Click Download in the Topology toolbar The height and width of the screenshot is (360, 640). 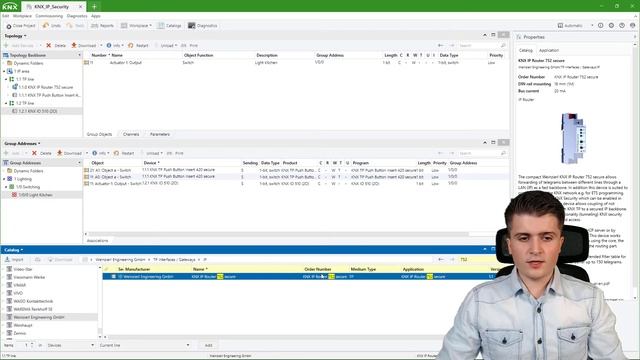84,45
